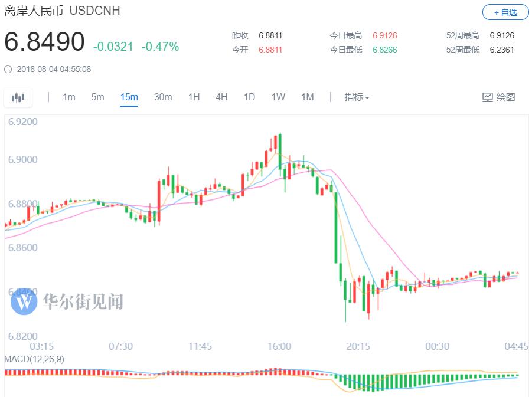Expand the 指标 indicators dropdown
Viewport: 532px width, 397px height.
click(357, 97)
